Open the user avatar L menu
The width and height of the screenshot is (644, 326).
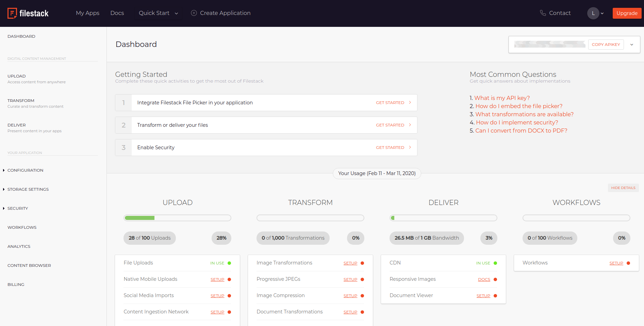[x=593, y=13]
